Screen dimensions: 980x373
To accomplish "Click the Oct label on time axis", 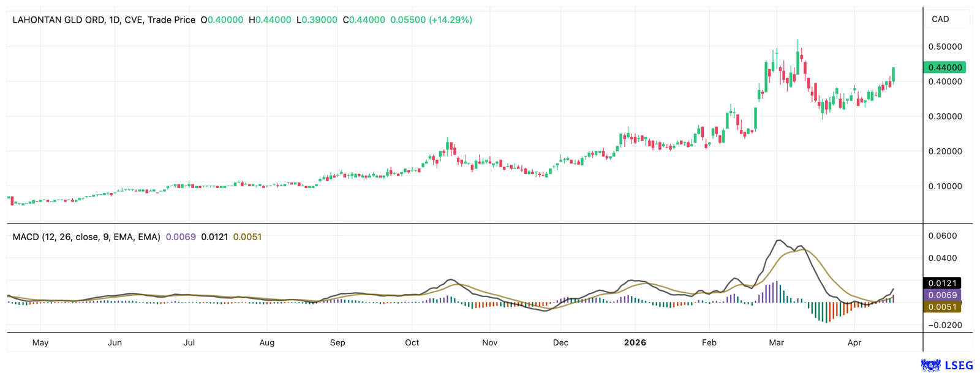I will [x=412, y=342].
